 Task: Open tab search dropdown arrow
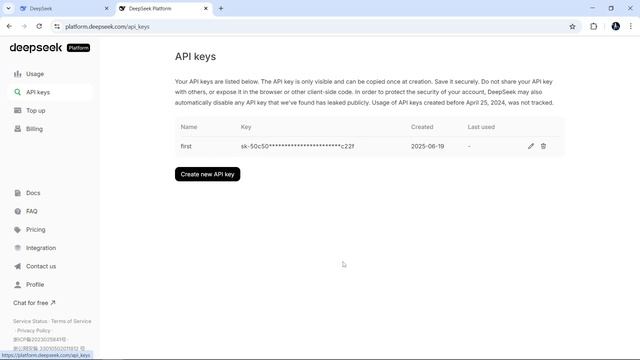point(8,9)
